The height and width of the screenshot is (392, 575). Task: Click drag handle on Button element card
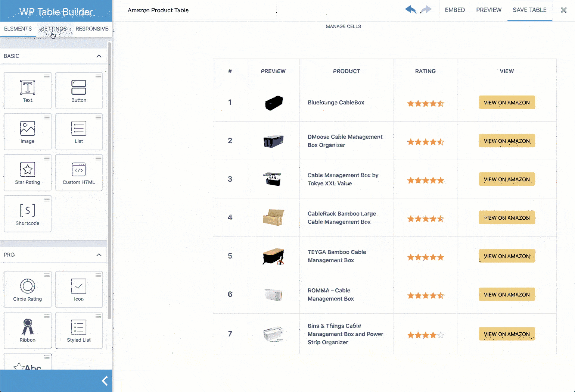(98, 76)
